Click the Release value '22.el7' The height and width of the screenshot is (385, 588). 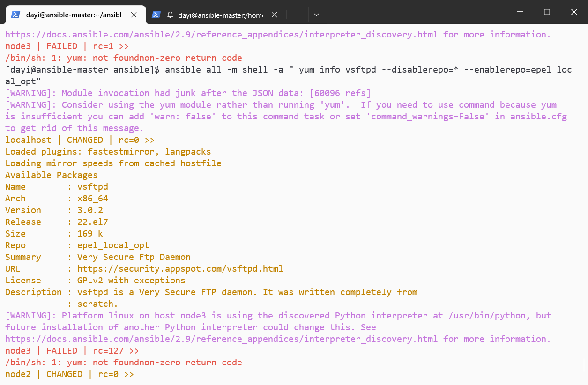tap(93, 222)
